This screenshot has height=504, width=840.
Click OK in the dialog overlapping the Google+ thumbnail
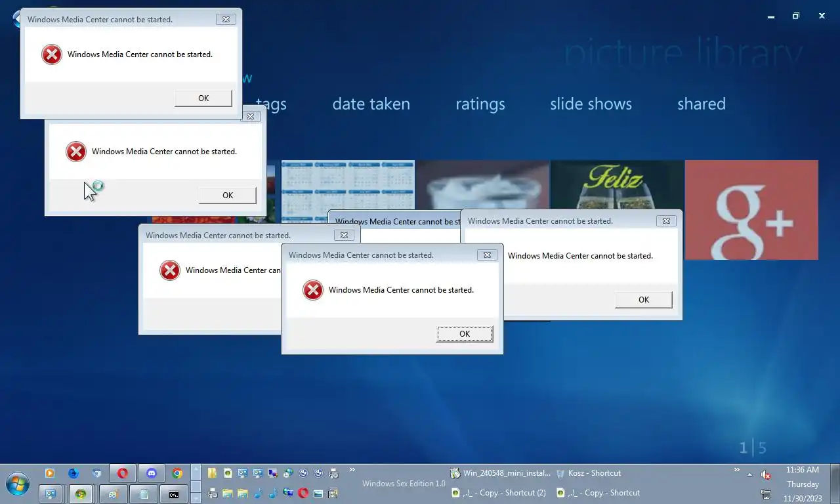point(644,300)
